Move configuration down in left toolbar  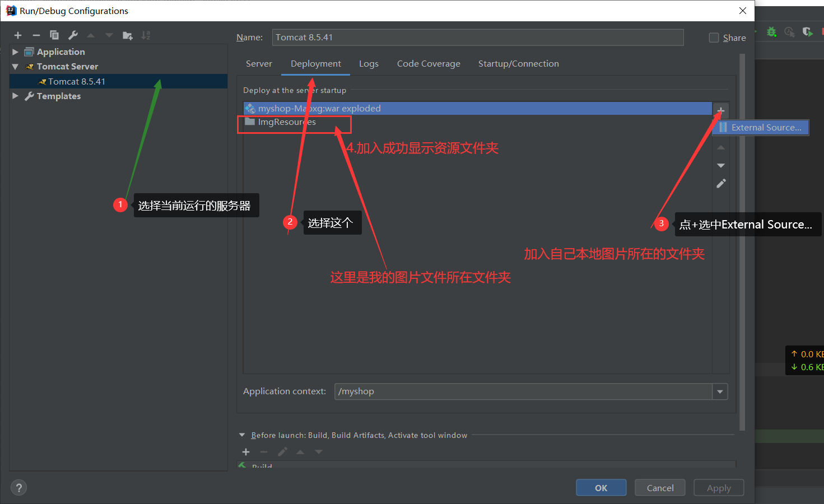109,35
